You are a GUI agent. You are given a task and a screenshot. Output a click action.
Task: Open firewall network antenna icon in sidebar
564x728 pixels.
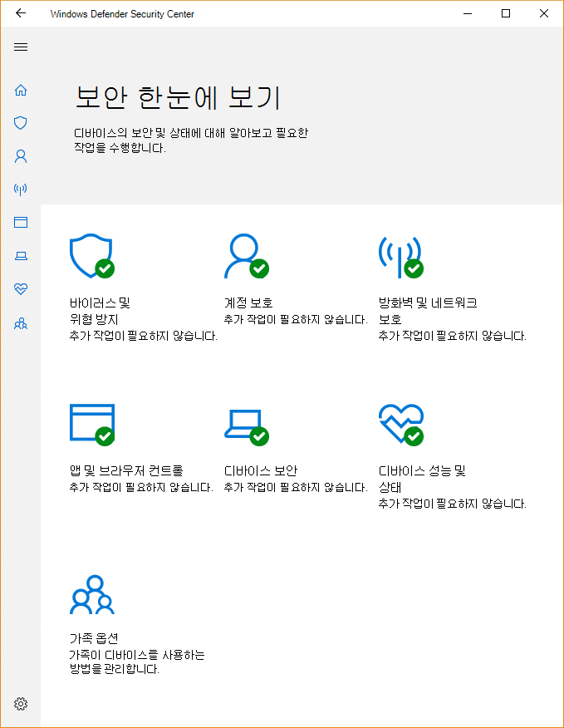(21, 189)
